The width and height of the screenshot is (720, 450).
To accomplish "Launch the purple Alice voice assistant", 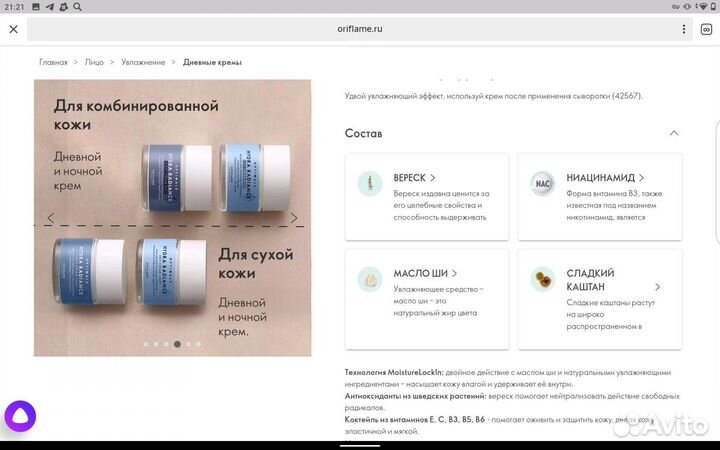I will pos(21,416).
